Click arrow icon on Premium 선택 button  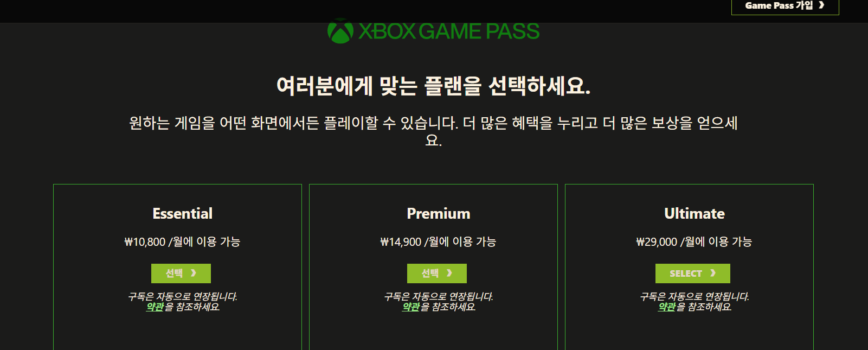[449, 273]
